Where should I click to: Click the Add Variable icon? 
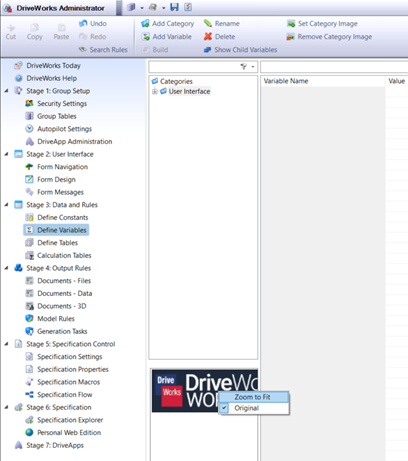(x=145, y=37)
